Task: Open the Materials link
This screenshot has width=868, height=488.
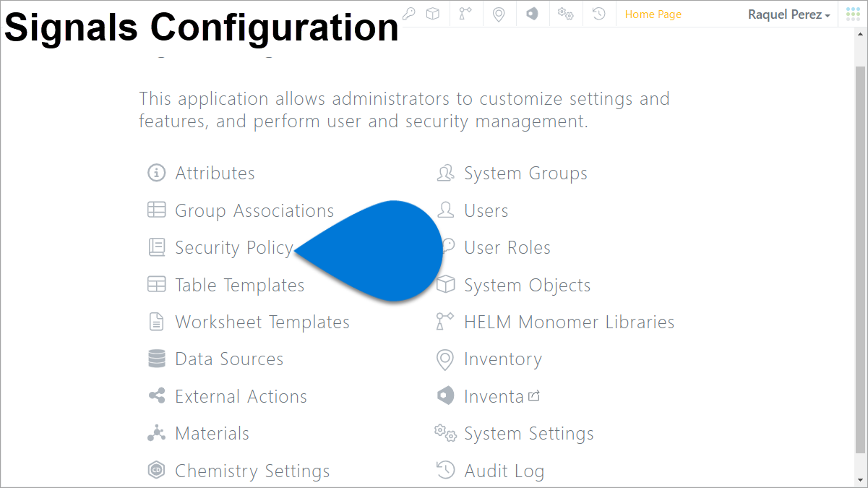Action: pos(212,434)
